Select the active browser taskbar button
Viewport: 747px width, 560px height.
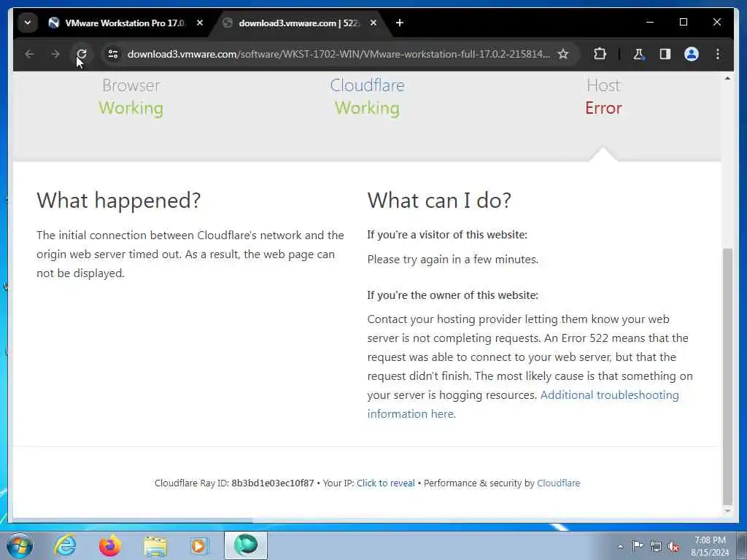tap(245, 545)
